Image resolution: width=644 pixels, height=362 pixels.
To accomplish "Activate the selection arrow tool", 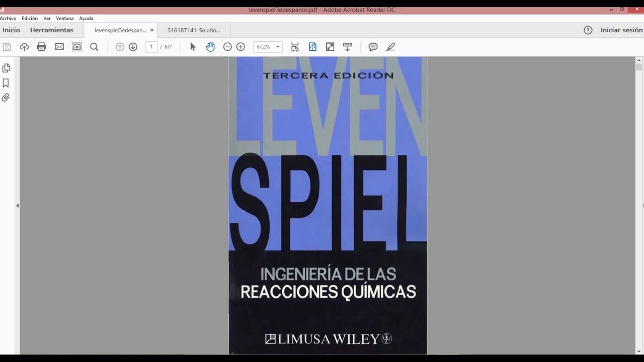I will tap(193, 47).
